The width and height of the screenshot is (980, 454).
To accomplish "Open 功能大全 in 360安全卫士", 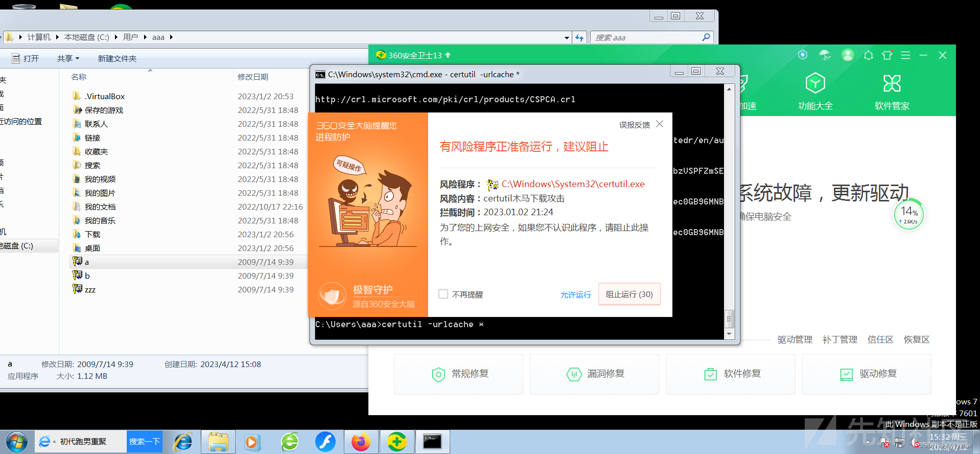I will point(815,91).
